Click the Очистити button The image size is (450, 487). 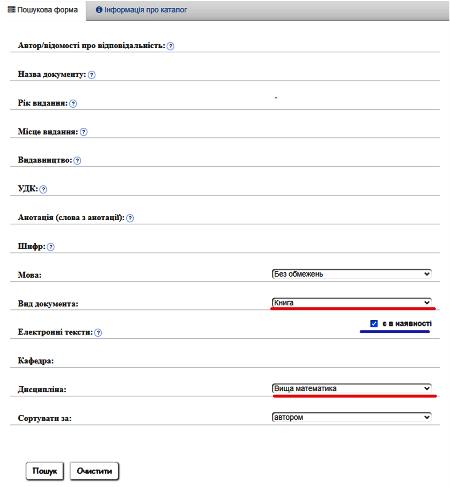click(94, 471)
